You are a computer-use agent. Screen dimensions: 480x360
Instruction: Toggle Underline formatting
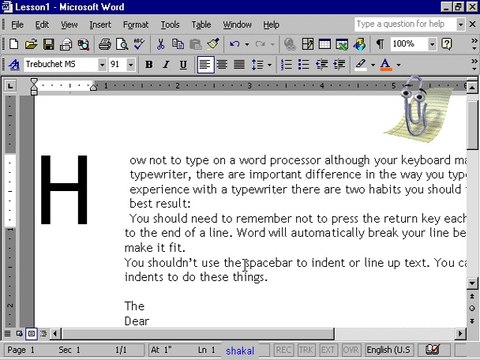coord(183,64)
